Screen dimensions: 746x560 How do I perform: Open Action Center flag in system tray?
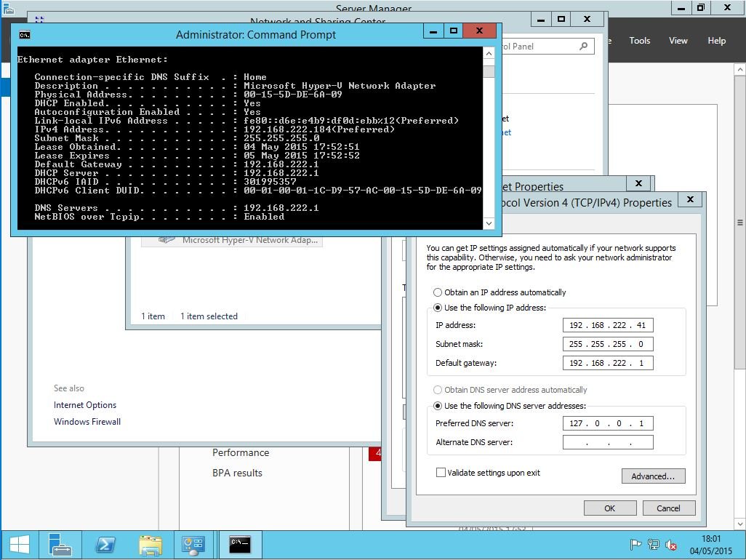click(x=635, y=545)
